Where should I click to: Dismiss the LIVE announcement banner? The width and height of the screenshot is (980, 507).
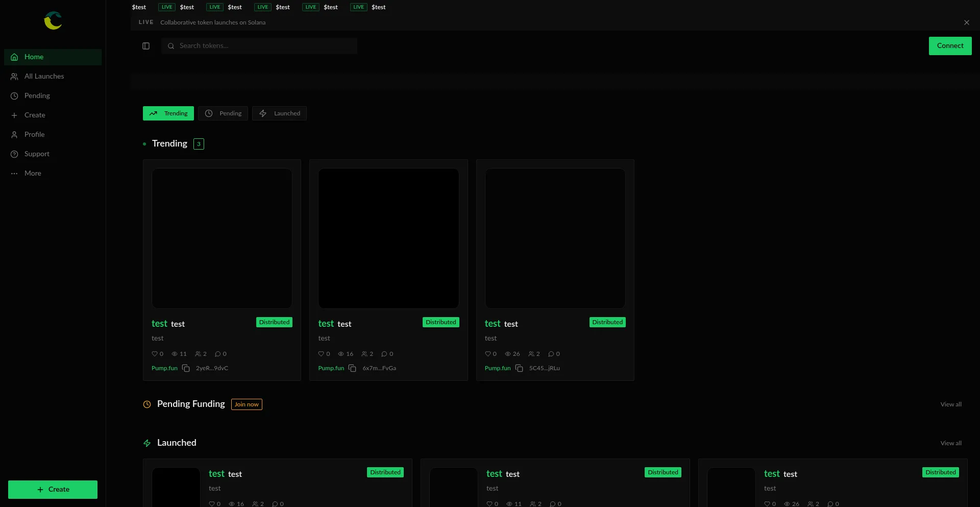[x=966, y=22]
